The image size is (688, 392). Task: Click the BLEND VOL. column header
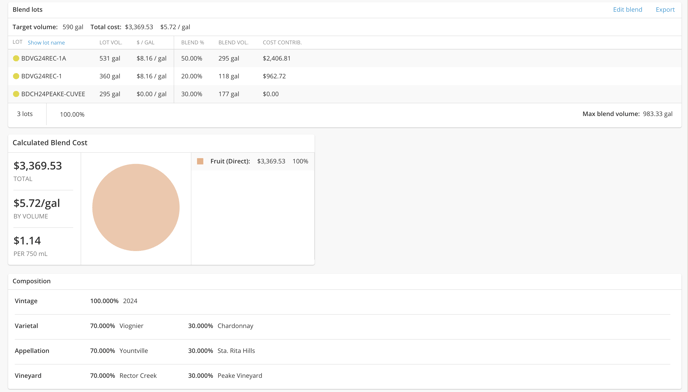click(233, 43)
